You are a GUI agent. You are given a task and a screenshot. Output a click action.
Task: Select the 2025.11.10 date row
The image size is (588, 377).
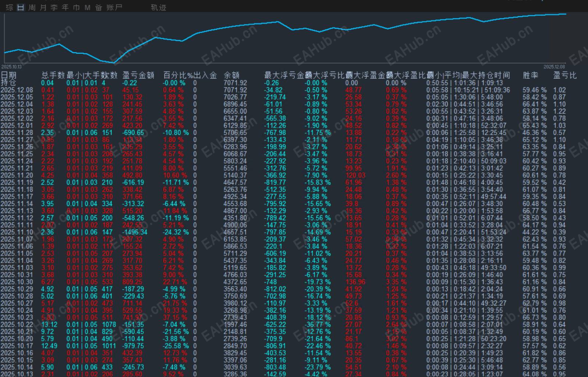point(17,232)
